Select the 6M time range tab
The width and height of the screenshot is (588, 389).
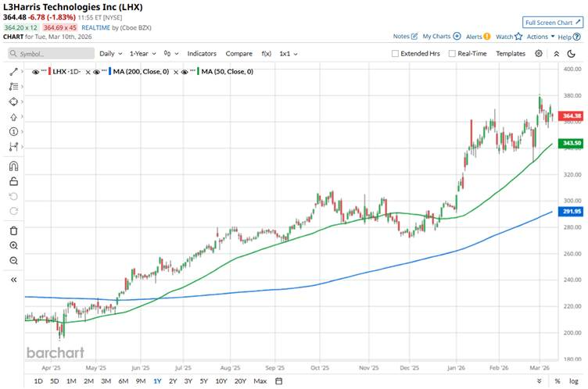[x=124, y=381]
